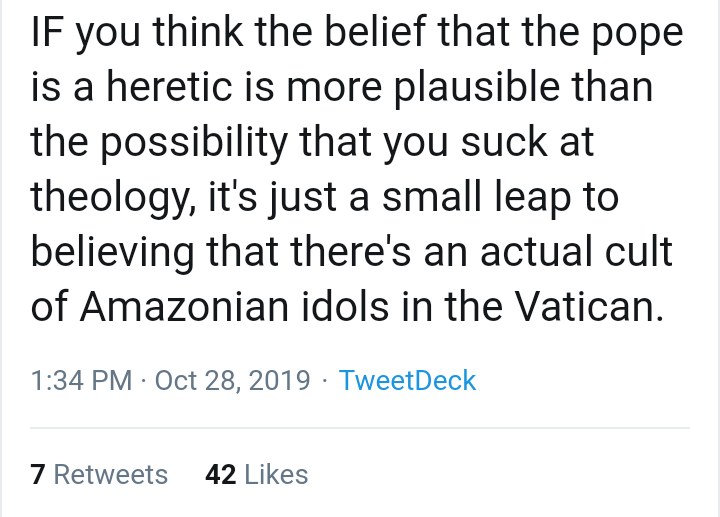This screenshot has width=720, height=517.
Task: Click the Oct 28, 2019 date
Action: click(x=232, y=380)
